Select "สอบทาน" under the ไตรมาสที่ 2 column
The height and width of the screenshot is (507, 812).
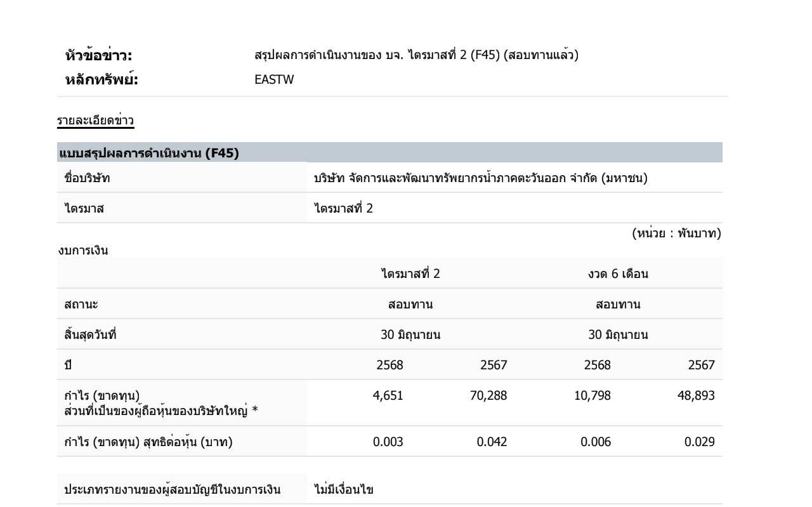pos(410,305)
